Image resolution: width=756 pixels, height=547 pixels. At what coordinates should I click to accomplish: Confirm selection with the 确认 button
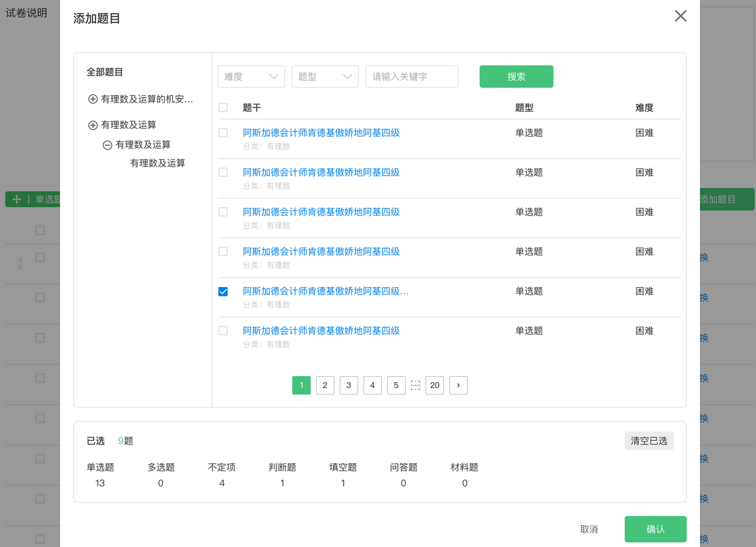click(x=656, y=529)
